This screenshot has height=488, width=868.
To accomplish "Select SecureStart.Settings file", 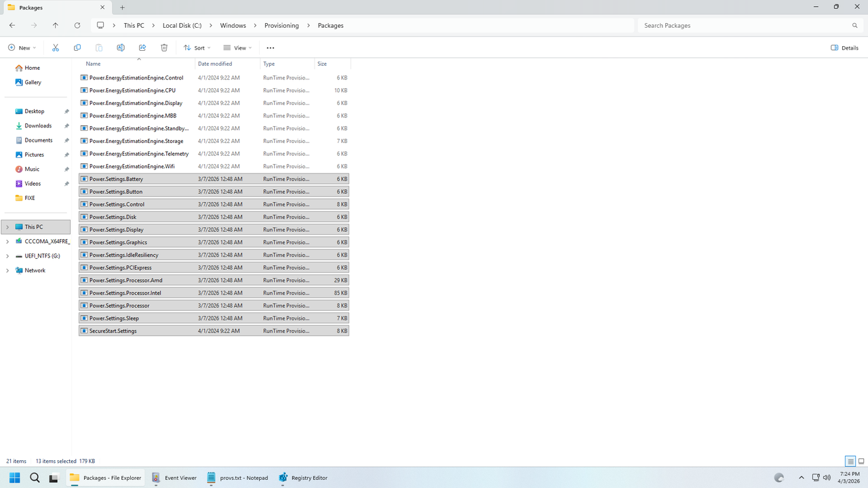I will pyautogui.click(x=214, y=331).
